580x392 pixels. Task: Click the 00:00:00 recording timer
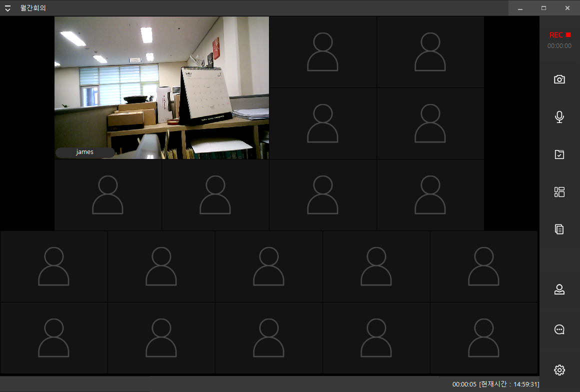click(x=559, y=46)
